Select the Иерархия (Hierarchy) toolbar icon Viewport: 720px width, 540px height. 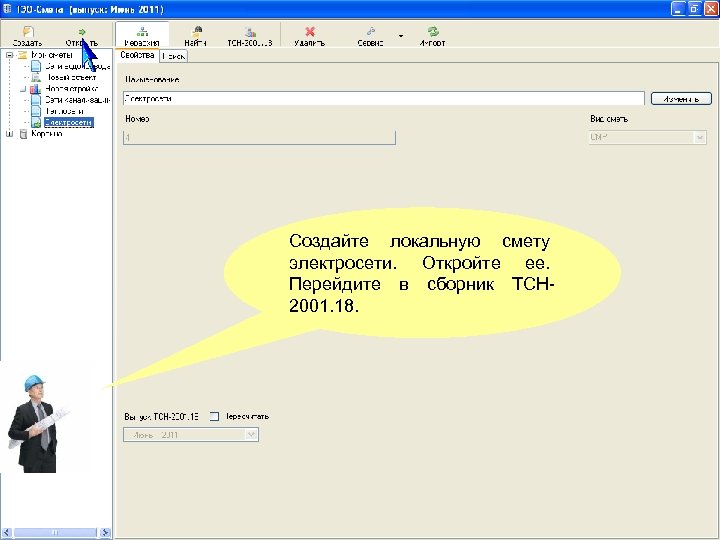[x=141, y=32]
